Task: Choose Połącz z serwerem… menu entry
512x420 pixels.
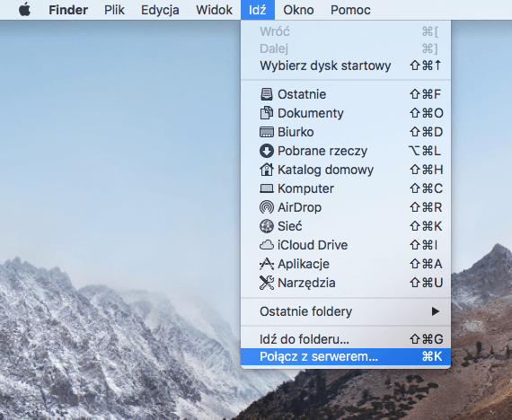Action: click(x=346, y=356)
